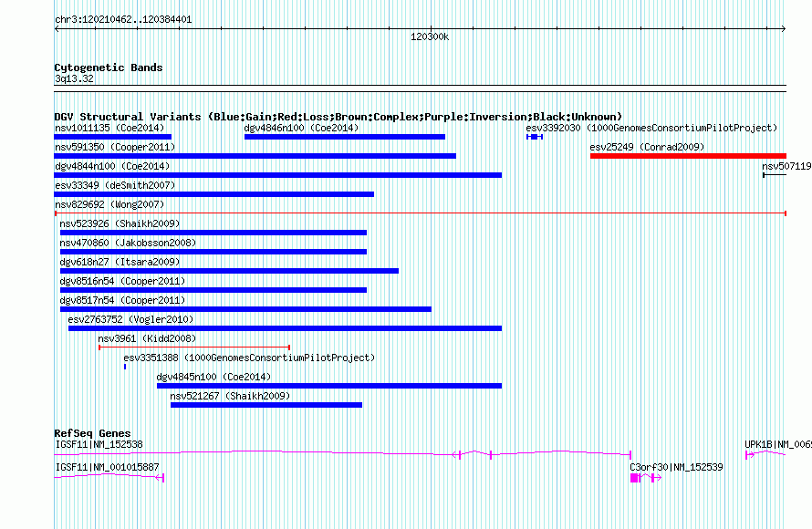Click the nsv521267 (Shaikh2009) variant bar

pyautogui.click(x=266, y=405)
